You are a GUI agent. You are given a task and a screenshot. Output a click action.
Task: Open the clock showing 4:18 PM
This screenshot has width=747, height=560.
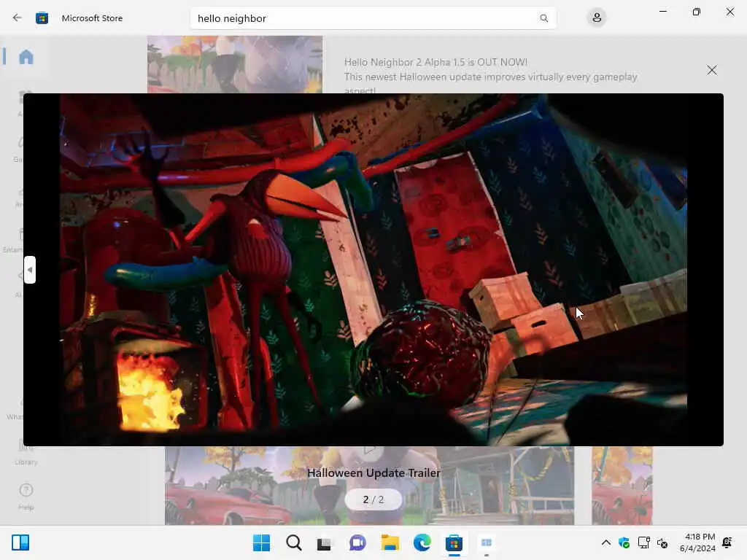point(697,542)
